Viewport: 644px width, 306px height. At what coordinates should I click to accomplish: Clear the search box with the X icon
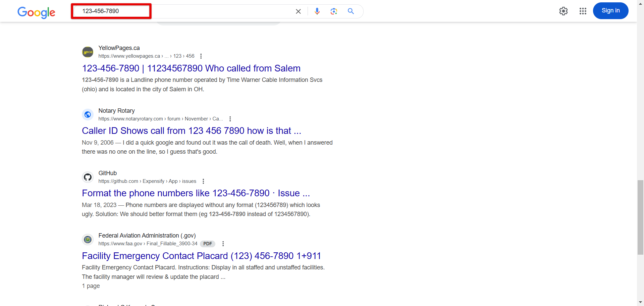298,11
